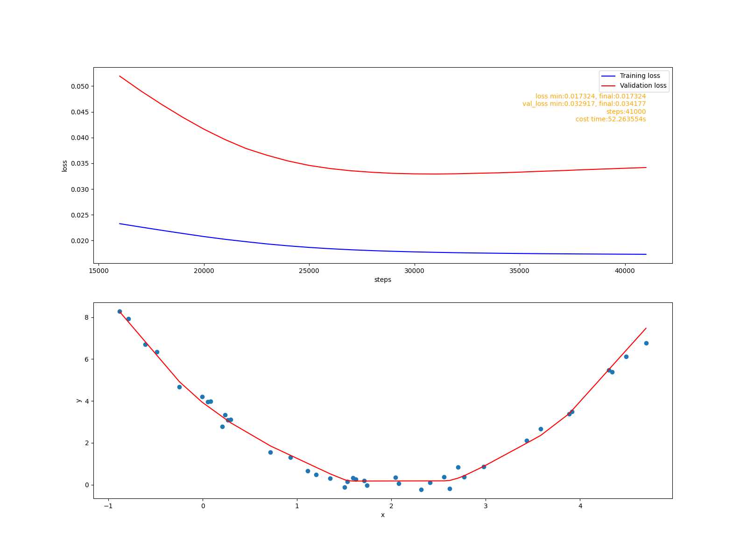Click the 35000 tick on the steps axis

(520, 271)
